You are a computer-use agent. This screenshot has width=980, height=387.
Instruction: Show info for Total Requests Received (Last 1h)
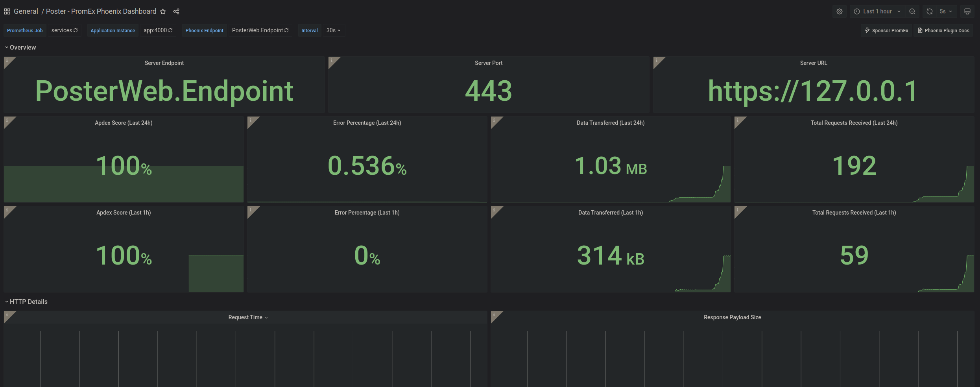pos(738,210)
